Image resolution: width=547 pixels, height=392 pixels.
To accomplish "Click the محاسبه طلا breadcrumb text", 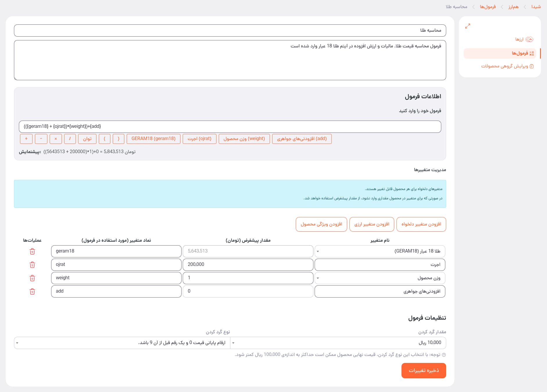I will click(x=456, y=7).
